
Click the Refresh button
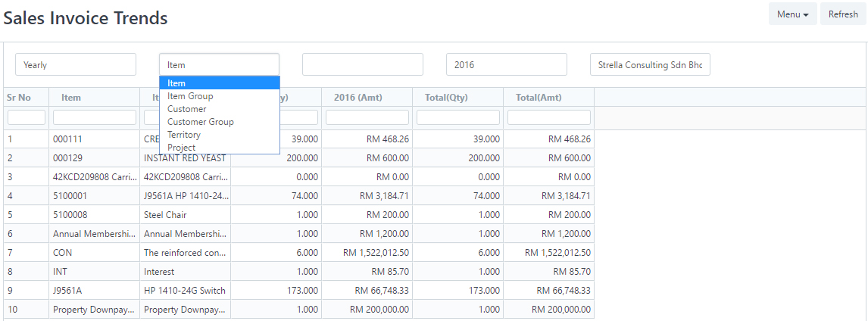coord(842,14)
